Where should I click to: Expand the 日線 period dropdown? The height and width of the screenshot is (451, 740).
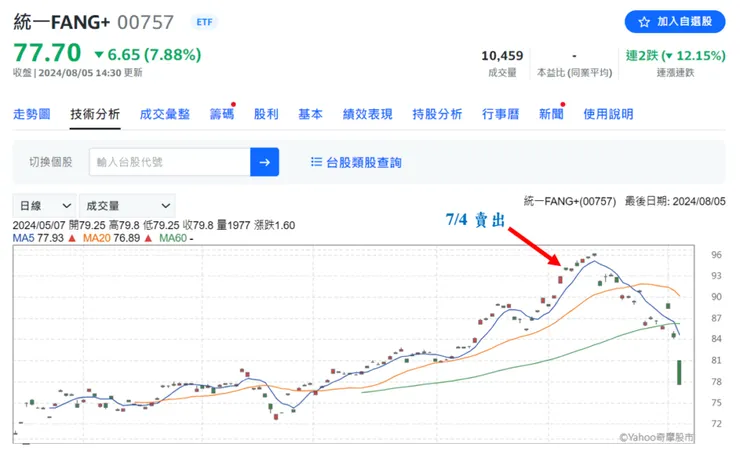click(45, 206)
